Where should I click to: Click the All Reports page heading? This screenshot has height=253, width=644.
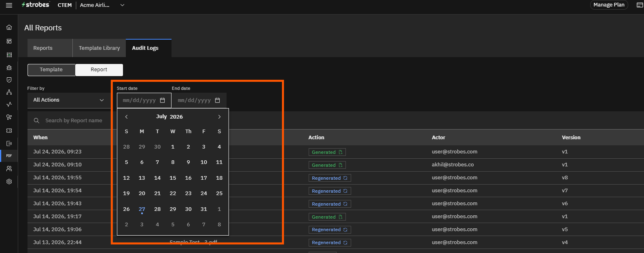tap(43, 28)
